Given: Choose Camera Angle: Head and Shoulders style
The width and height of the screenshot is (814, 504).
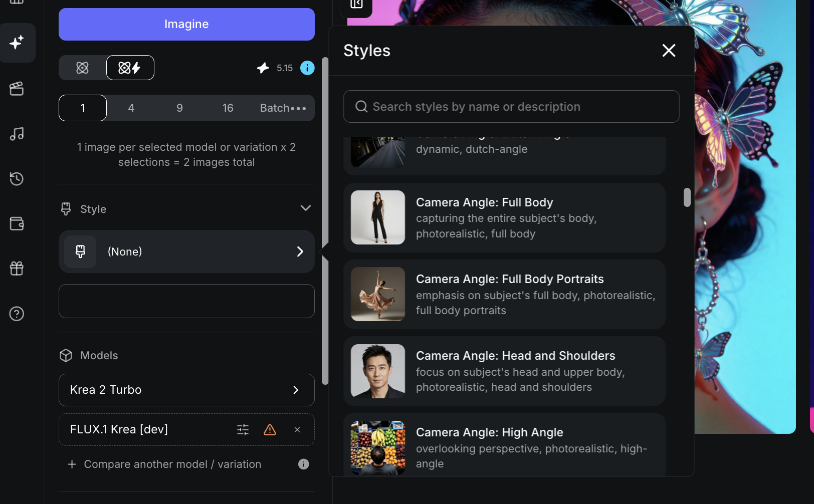Looking at the screenshot, I should click(x=504, y=371).
